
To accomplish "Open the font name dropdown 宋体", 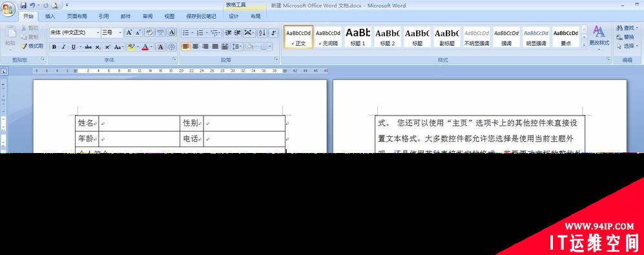I will [75, 32].
